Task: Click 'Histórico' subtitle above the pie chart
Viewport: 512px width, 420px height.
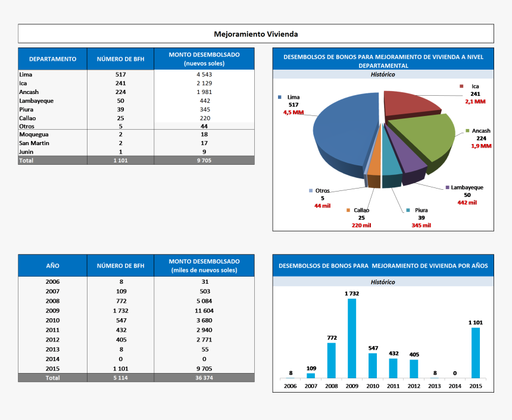Action: [x=383, y=74]
